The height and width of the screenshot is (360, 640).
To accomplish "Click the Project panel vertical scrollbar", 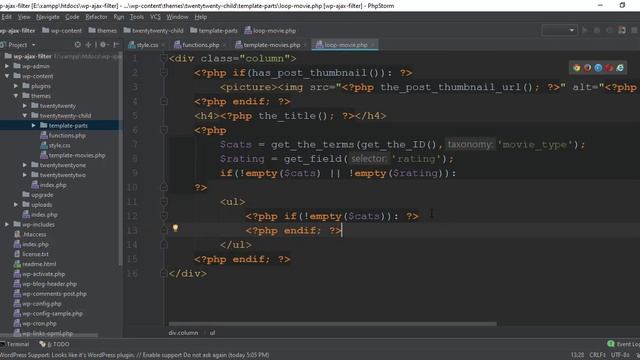I will click(x=120, y=159).
